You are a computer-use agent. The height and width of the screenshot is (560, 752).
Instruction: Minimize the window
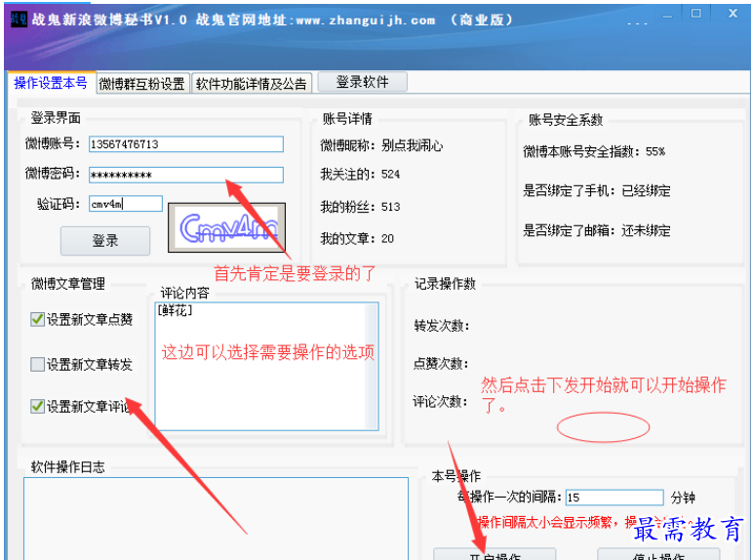[667, 15]
